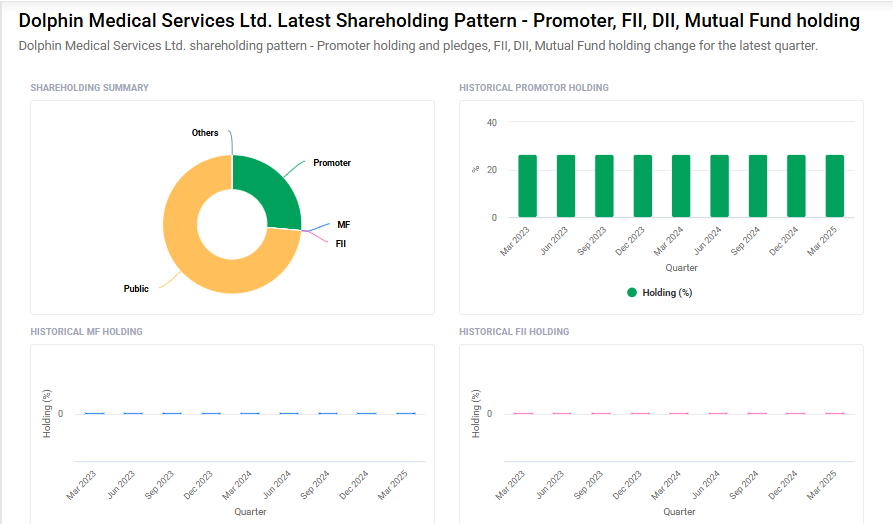Click the Mar 2024 promoter holding bar
Screen dimensions: 893x524
pyautogui.click(x=681, y=186)
